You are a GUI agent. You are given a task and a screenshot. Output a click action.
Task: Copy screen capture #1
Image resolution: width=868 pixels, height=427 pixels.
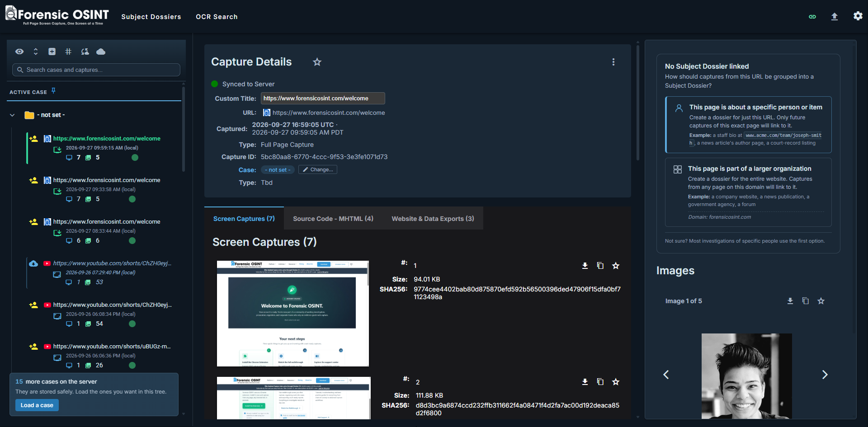(x=600, y=266)
